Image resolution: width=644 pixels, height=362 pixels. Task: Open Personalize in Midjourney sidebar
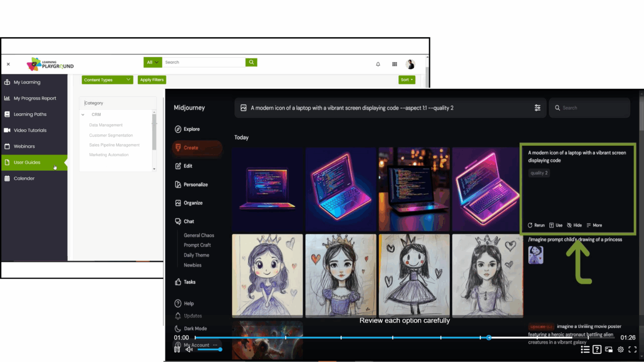191,184
